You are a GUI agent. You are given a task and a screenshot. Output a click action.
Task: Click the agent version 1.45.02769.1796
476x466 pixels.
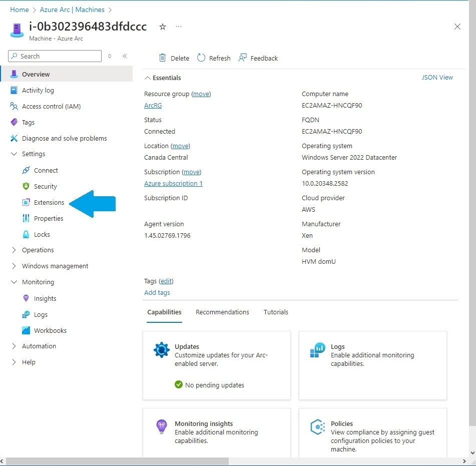(x=167, y=236)
